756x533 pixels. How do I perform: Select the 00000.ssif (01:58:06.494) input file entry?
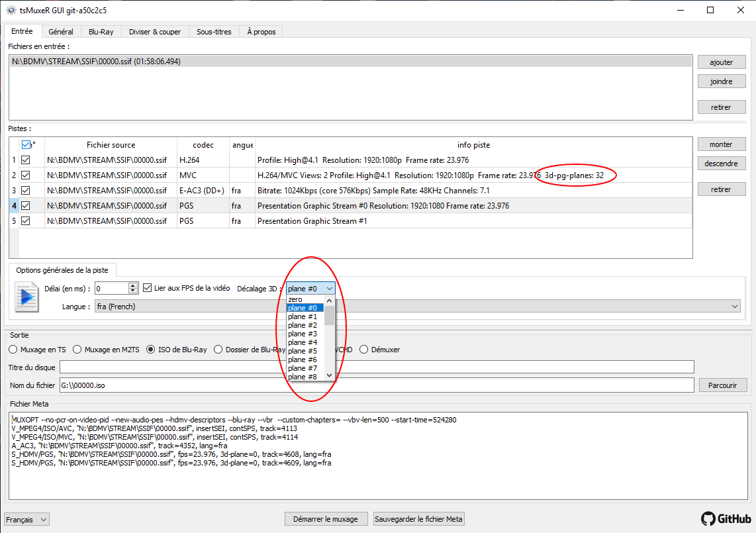[351, 62]
